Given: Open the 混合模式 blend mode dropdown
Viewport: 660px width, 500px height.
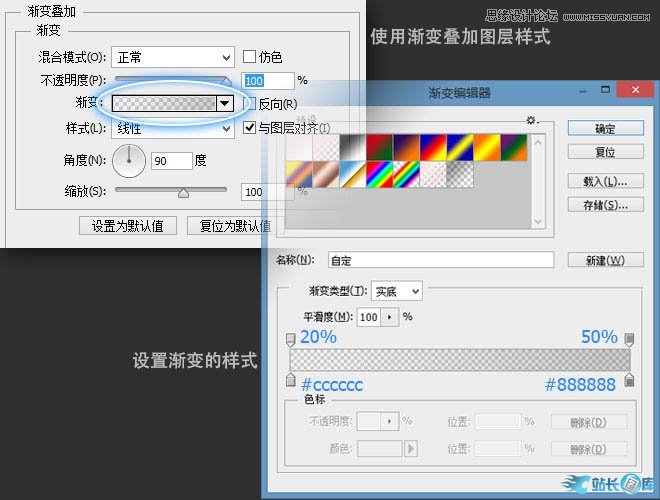Looking at the screenshot, I should [x=172, y=57].
